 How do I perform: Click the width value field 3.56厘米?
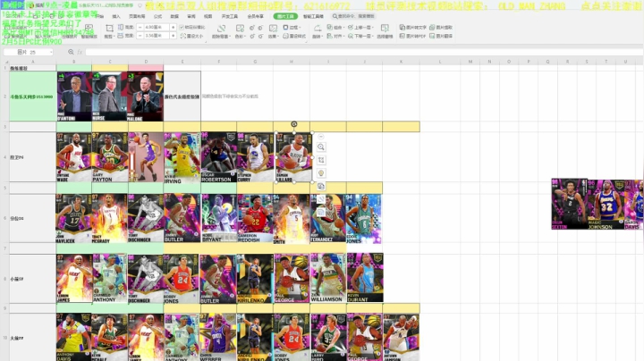(x=157, y=36)
